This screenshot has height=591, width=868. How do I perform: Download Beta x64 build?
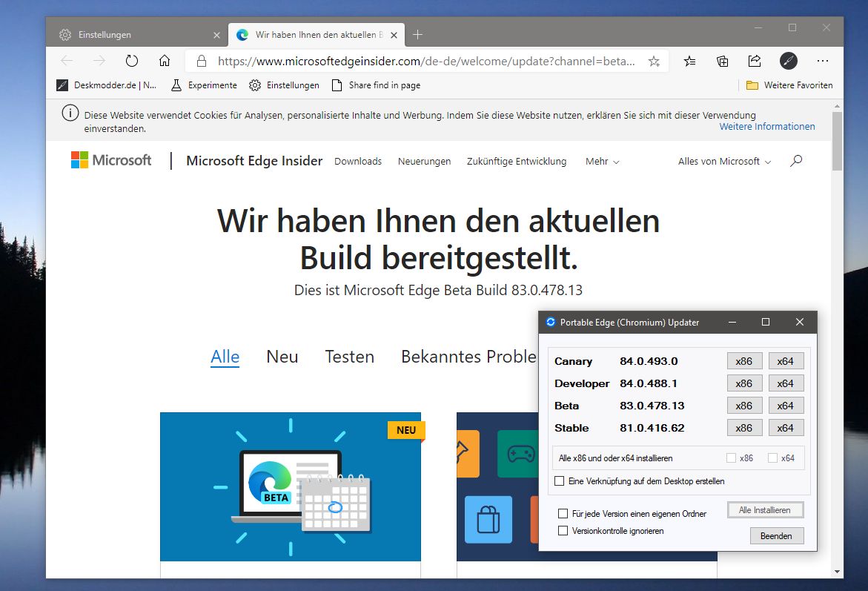tap(786, 406)
